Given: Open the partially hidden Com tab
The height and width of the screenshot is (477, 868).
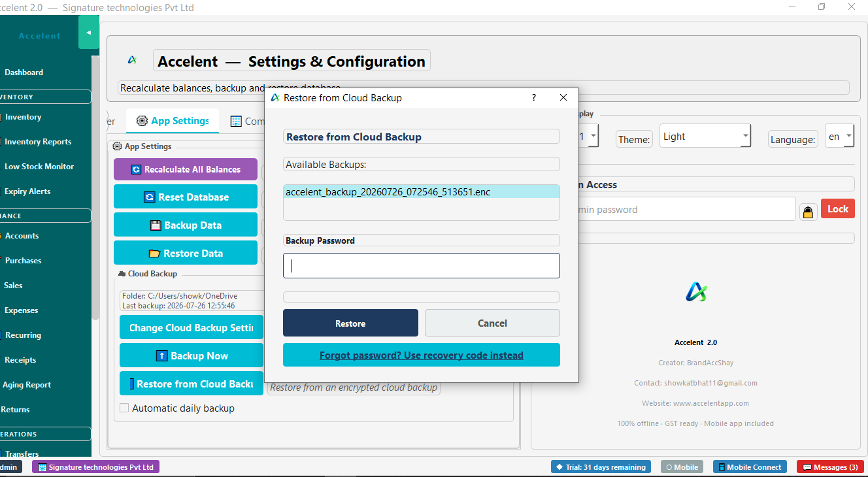Looking at the screenshot, I should coord(247,122).
